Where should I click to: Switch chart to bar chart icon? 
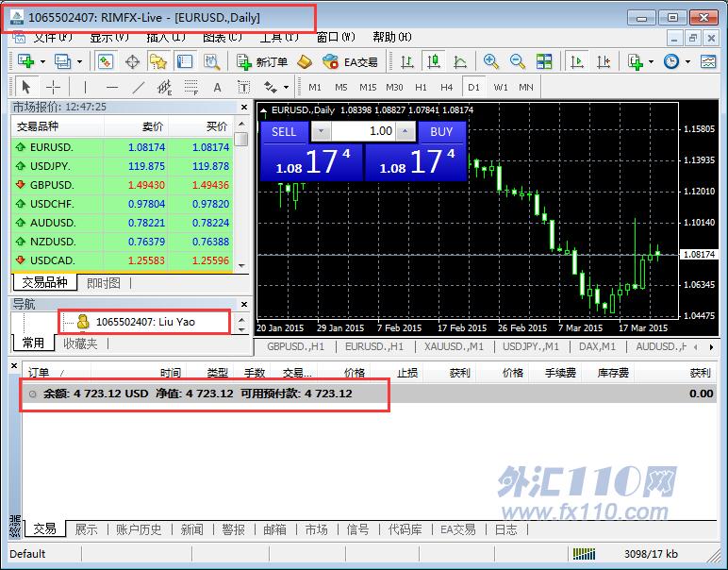coord(407,61)
